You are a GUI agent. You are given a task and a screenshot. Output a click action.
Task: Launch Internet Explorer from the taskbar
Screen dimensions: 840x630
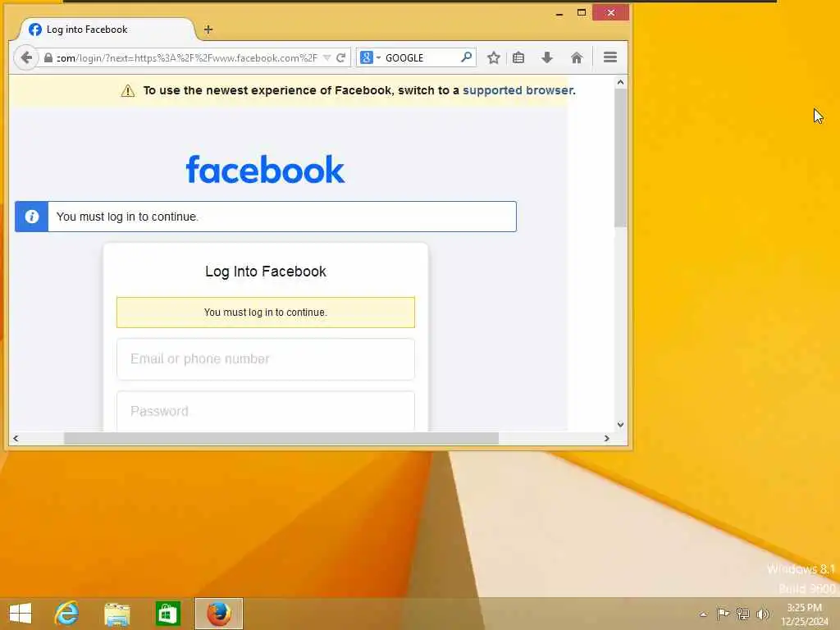[x=66, y=614]
